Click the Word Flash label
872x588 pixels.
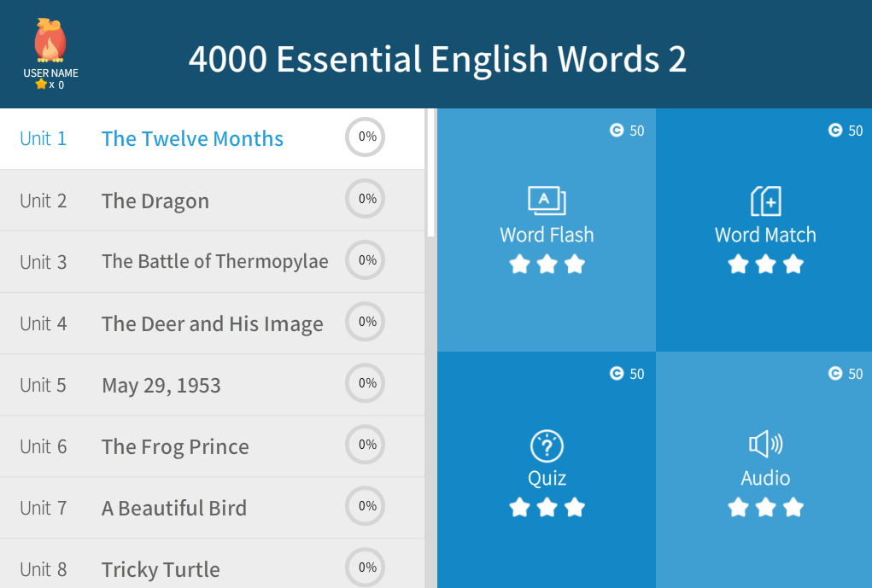(547, 235)
